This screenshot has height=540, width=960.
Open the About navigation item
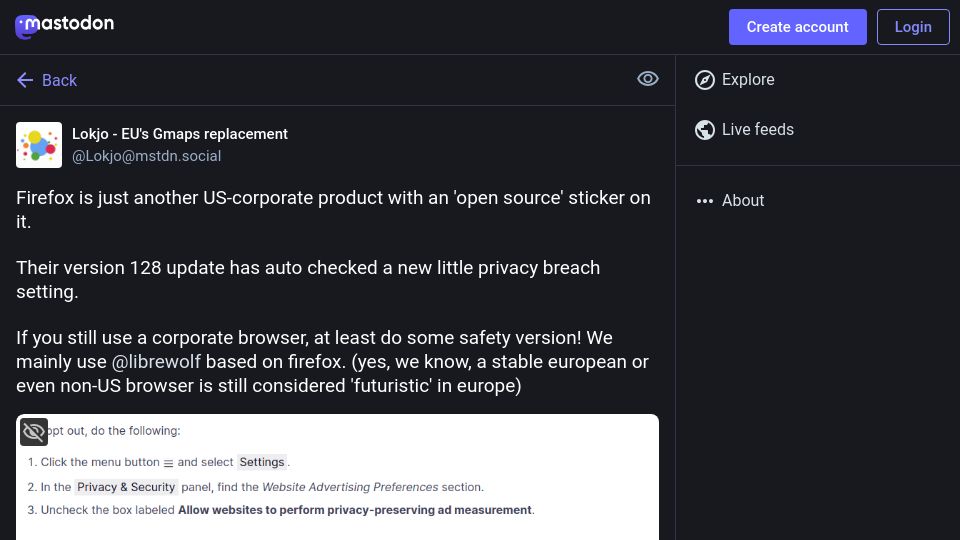pos(743,201)
